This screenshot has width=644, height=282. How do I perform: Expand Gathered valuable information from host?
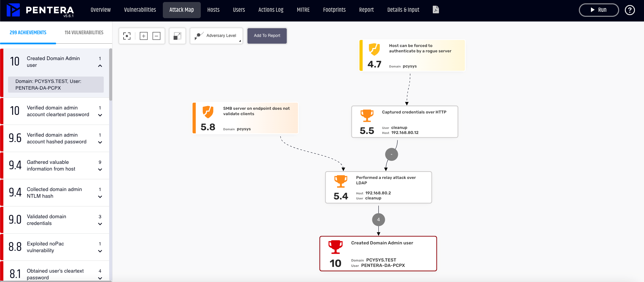(100, 170)
